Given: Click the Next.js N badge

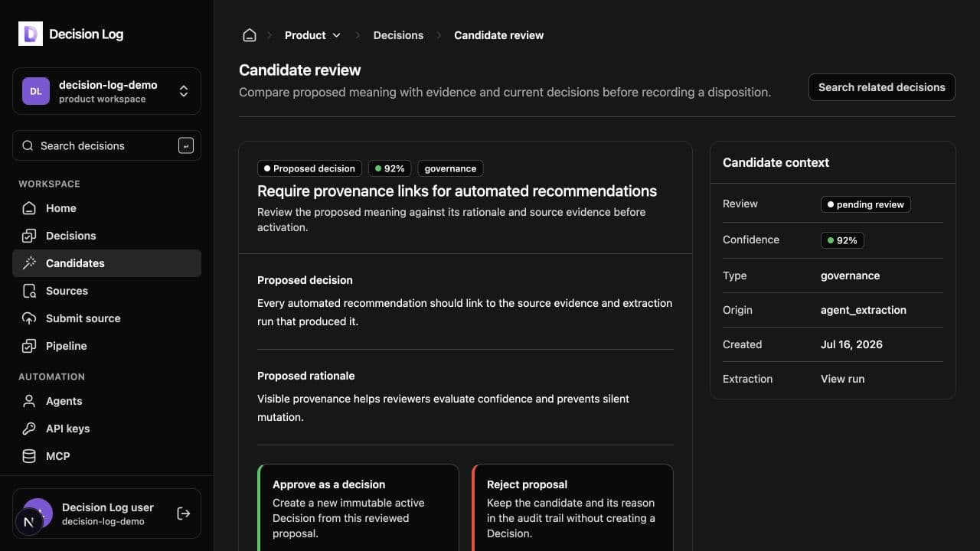Looking at the screenshot, I should coord(29,522).
